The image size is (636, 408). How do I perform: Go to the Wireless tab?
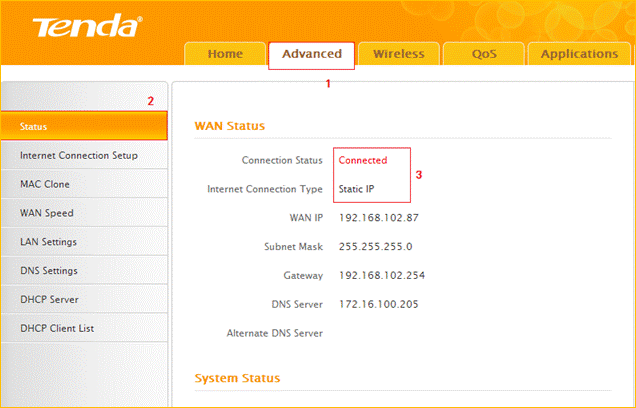pos(398,54)
